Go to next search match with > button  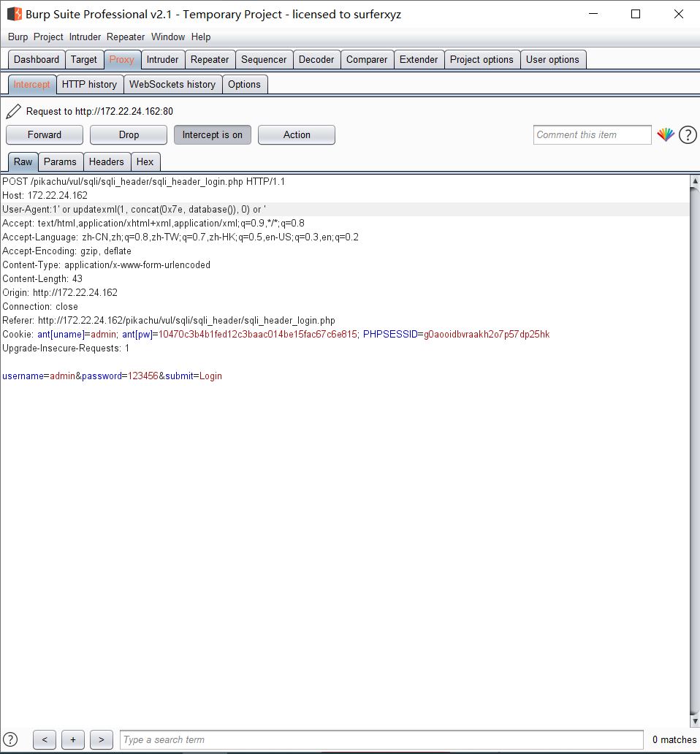(102, 739)
